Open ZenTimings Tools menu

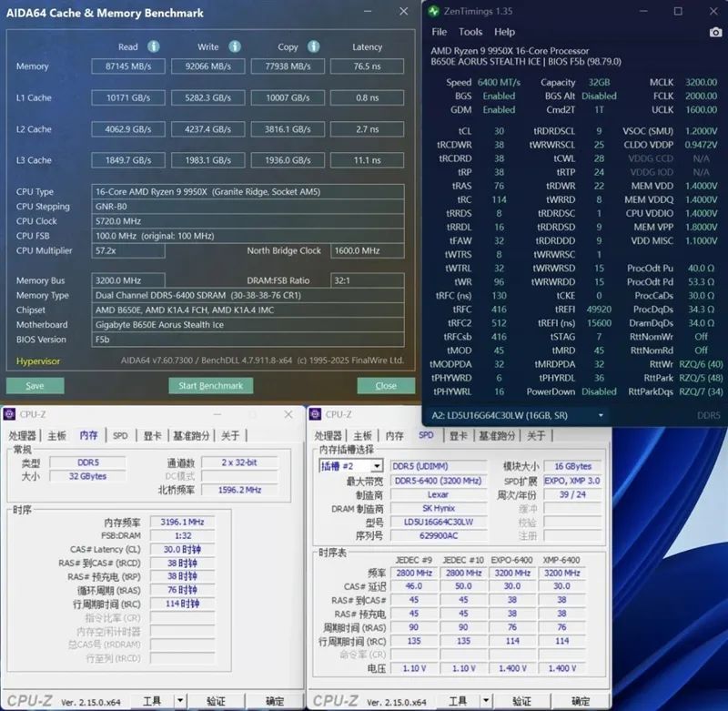point(470,32)
